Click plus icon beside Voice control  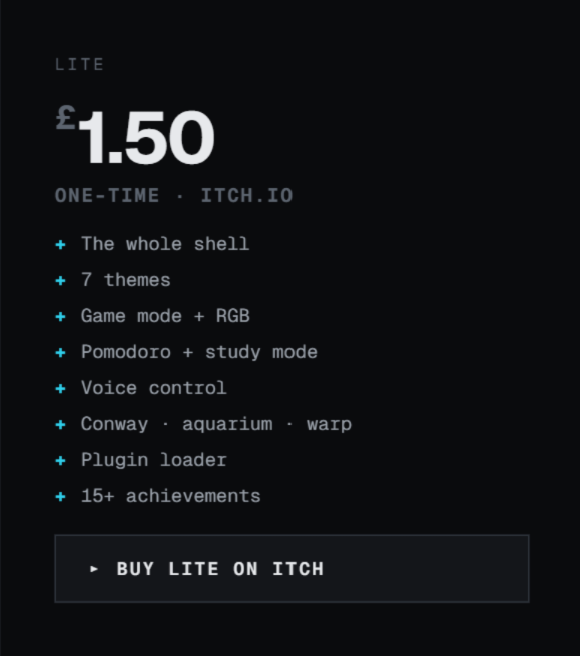tap(60, 388)
